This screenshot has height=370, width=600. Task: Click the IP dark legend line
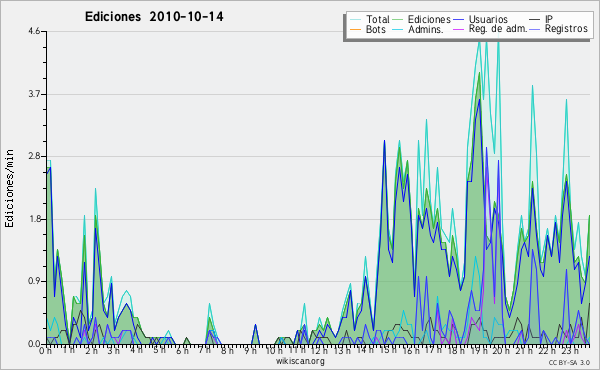click(535, 20)
